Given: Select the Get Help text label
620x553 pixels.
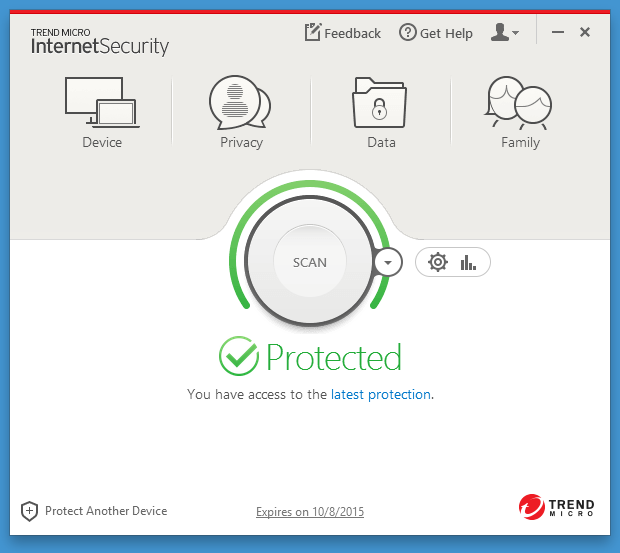Looking at the screenshot, I should pos(446,33).
